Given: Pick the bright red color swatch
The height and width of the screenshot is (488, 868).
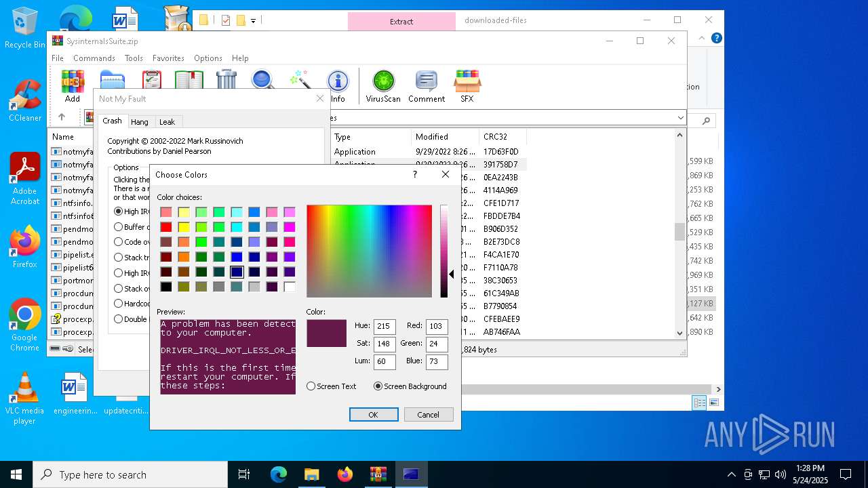Looking at the screenshot, I should [166, 227].
